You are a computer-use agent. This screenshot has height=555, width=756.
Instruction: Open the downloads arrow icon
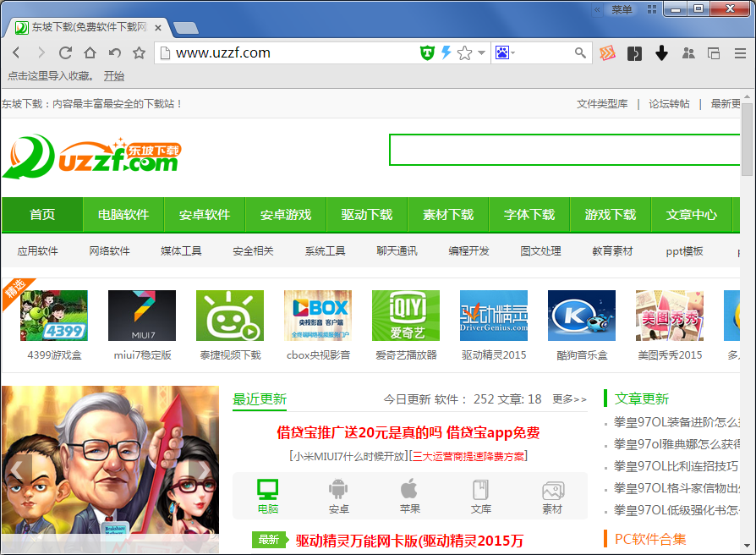coord(661,52)
